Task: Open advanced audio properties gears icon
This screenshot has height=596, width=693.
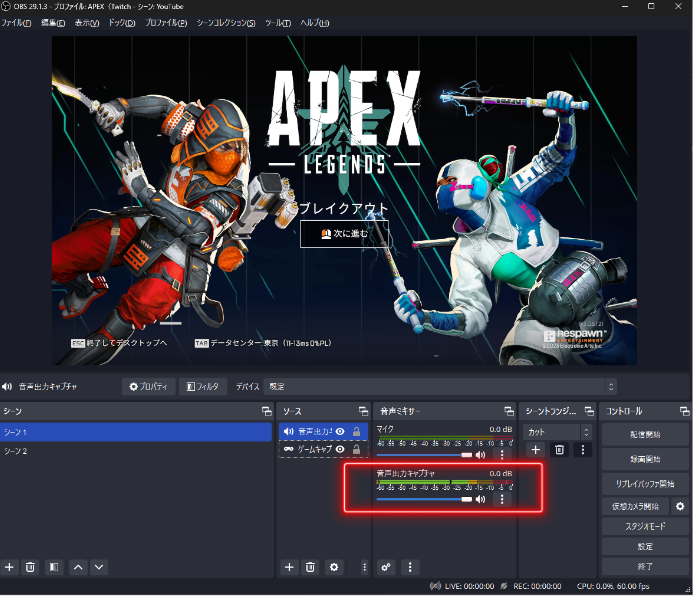Action: [386, 567]
